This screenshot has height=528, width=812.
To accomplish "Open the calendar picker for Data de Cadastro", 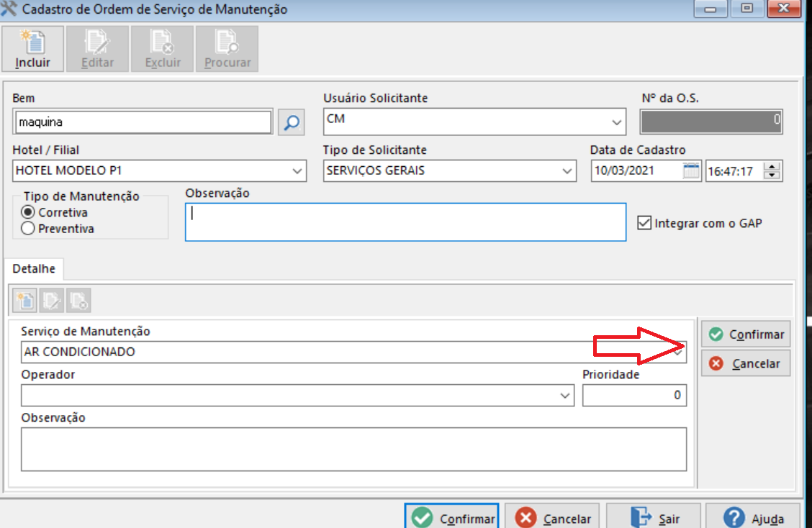I will point(691,170).
